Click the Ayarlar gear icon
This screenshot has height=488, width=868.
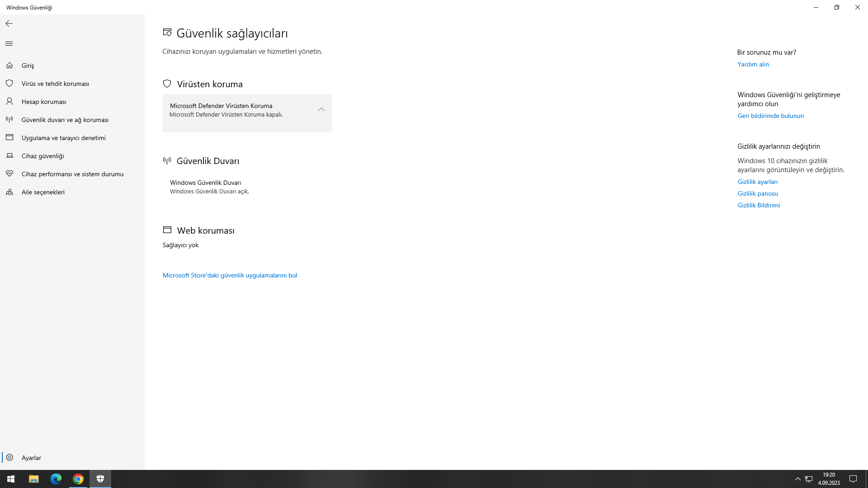[9, 458]
